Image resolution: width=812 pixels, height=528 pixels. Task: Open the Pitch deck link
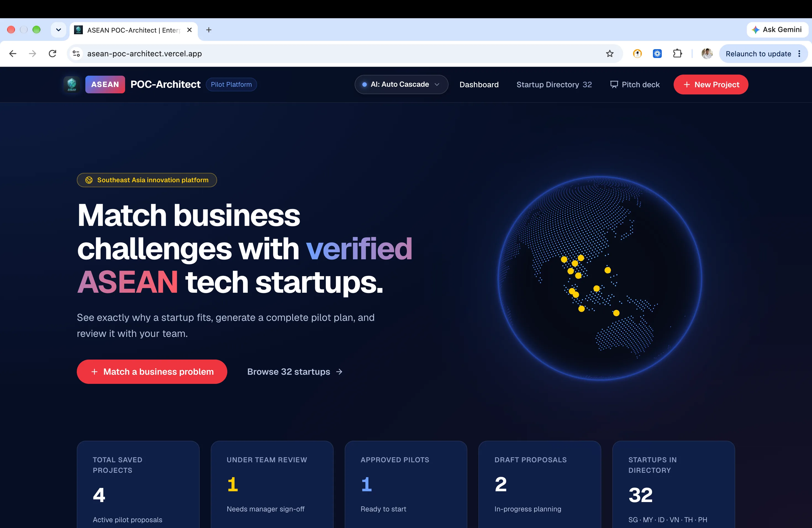635,85
